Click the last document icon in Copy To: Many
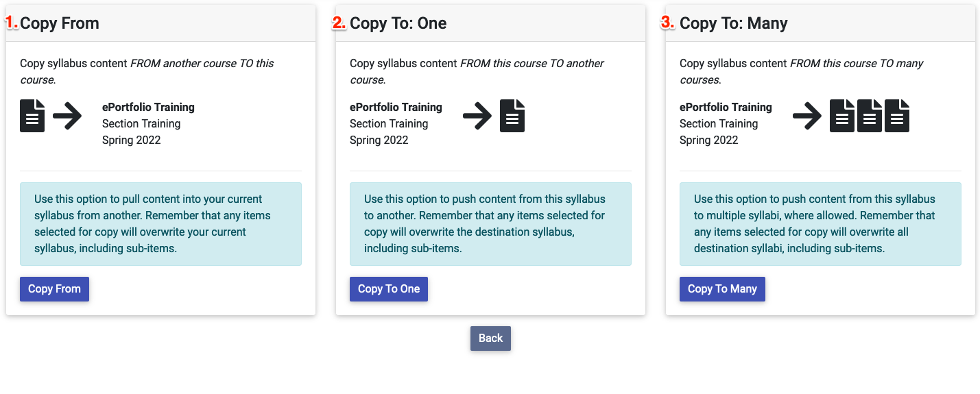 pos(897,116)
